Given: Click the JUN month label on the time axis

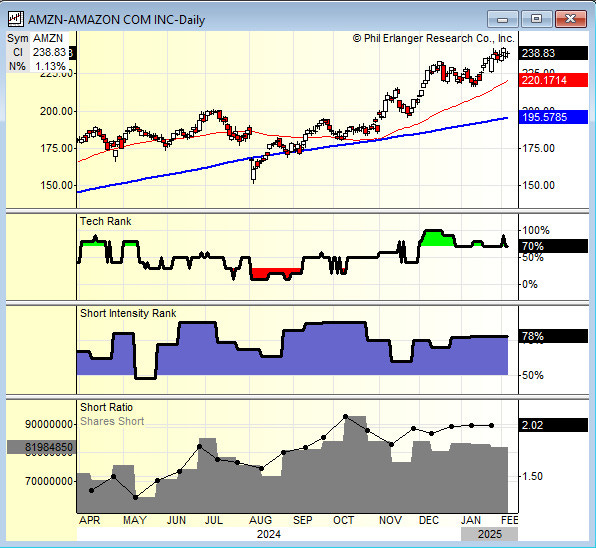Looking at the screenshot, I should (176, 520).
